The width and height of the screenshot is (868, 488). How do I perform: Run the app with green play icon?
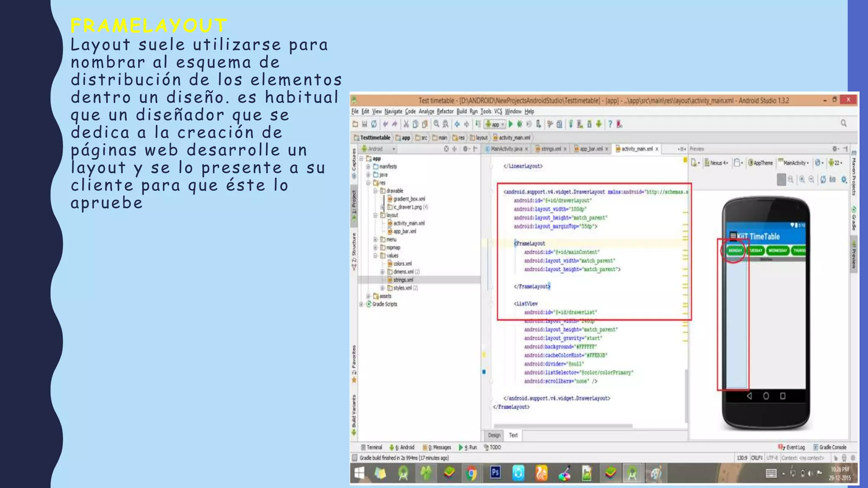tap(510, 124)
